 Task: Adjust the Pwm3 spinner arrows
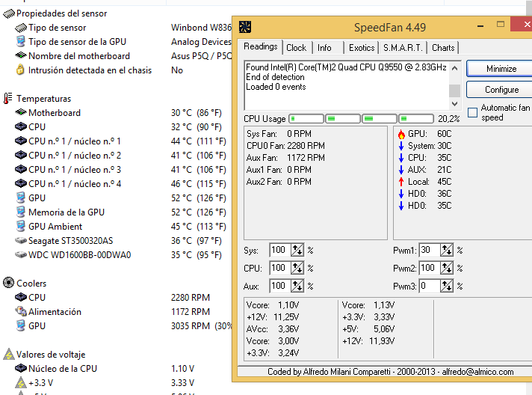click(447, 286)
